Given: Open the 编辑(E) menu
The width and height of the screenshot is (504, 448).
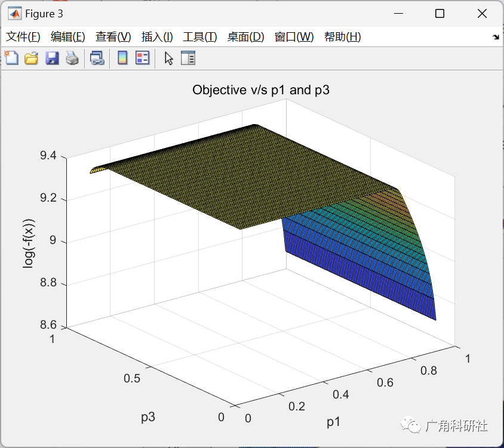Looking at the screenshot, I should tap(68, 36).
